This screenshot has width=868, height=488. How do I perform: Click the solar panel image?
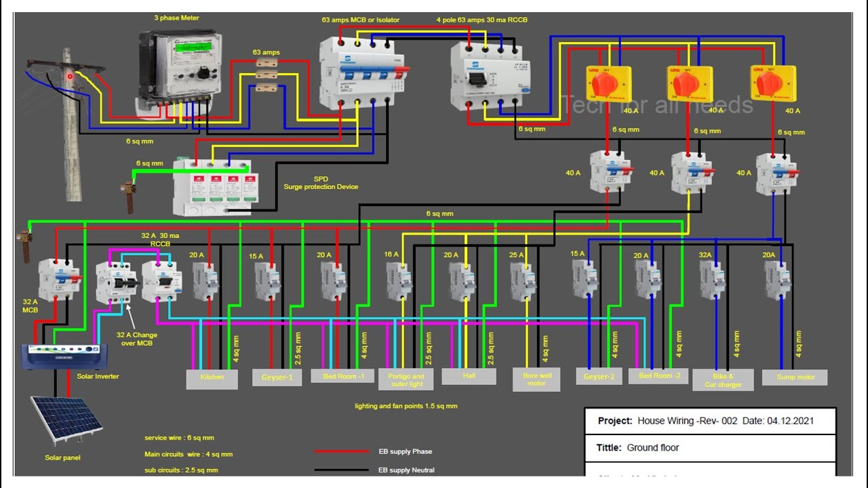click(66, 420)
